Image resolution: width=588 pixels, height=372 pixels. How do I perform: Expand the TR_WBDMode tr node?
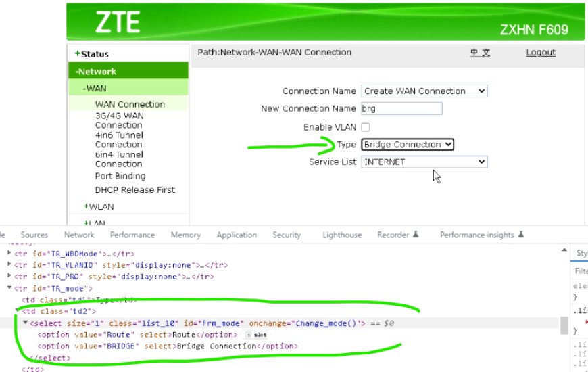tap(9, 254)
